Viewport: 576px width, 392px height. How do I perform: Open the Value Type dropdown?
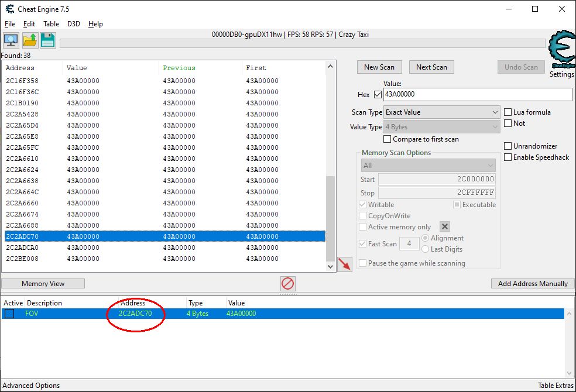(442, 127)
